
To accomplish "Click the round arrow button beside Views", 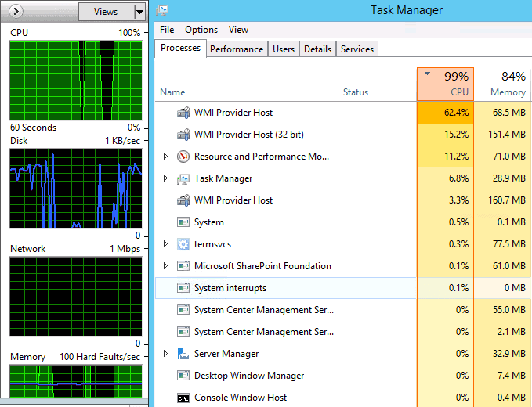I will (17, 12).
